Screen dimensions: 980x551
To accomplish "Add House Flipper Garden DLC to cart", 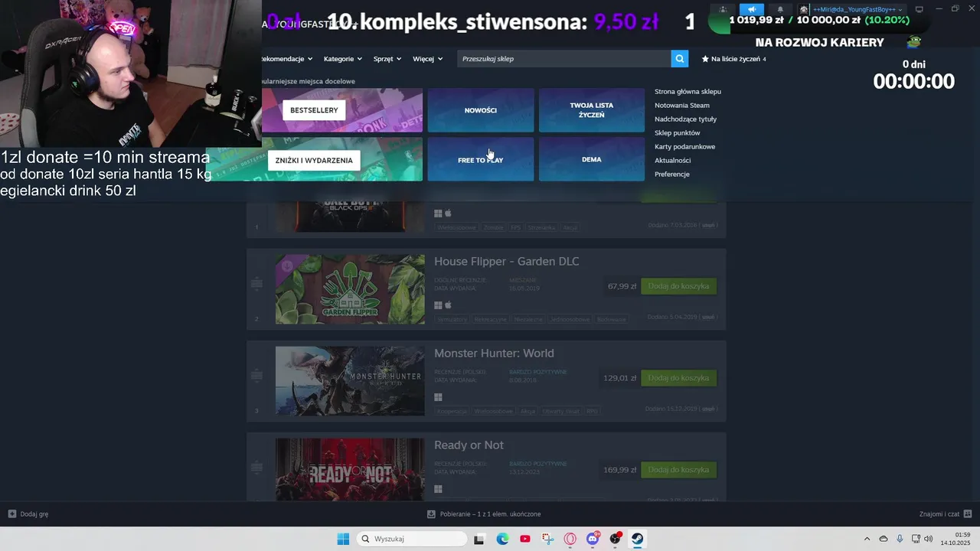I will click(678, 286).
